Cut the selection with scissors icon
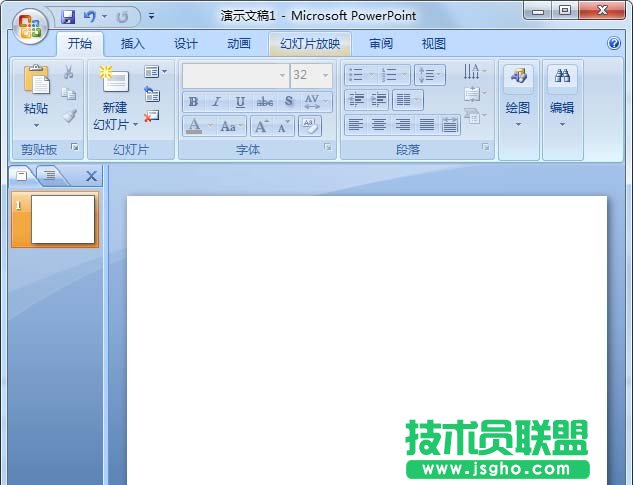Viewport: 633px width, 485px height. [x=69, y=73]
